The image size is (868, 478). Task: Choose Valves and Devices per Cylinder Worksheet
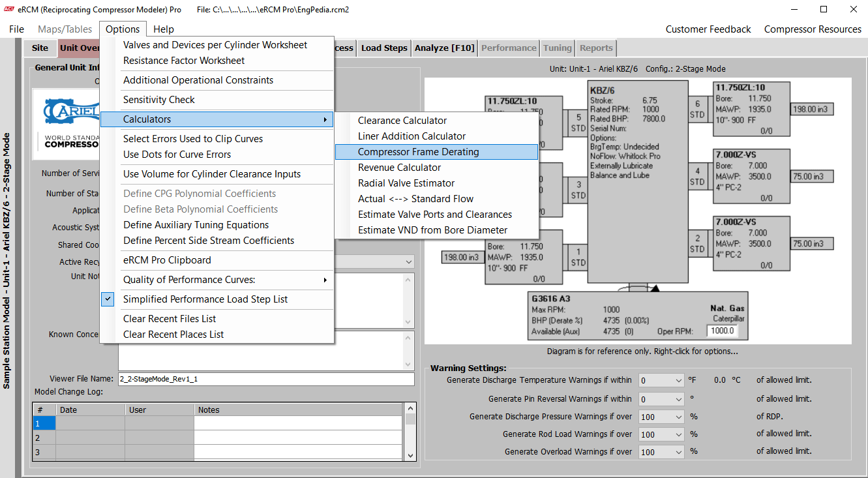tap(217, 45)
